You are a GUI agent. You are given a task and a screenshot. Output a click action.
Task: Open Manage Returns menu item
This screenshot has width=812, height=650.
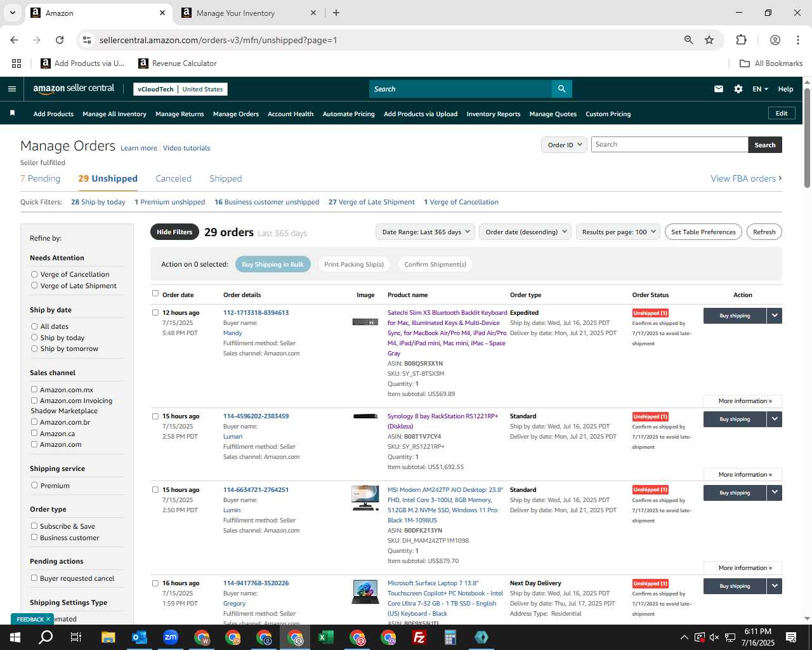pyautogui.click(x=180, y=114)
